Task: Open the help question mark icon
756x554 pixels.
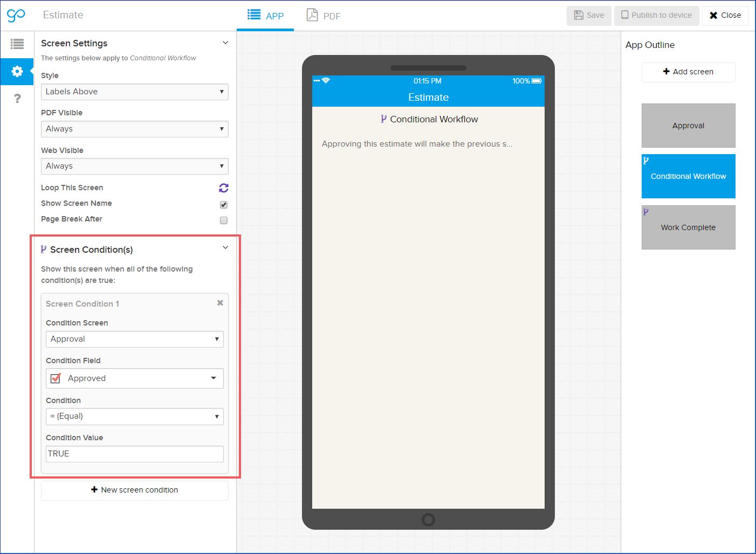Action: pyautogui.click(x=17, y=98)
